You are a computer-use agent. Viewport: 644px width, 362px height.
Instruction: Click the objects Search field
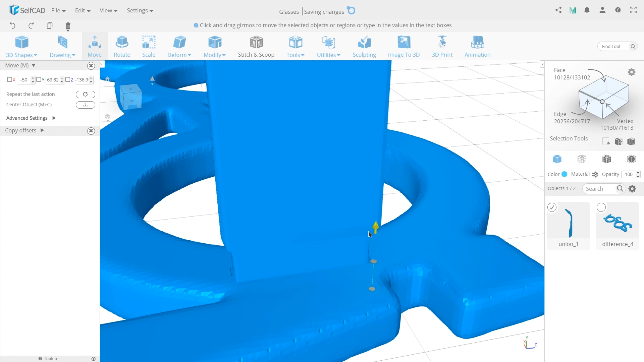pos(604,189)
